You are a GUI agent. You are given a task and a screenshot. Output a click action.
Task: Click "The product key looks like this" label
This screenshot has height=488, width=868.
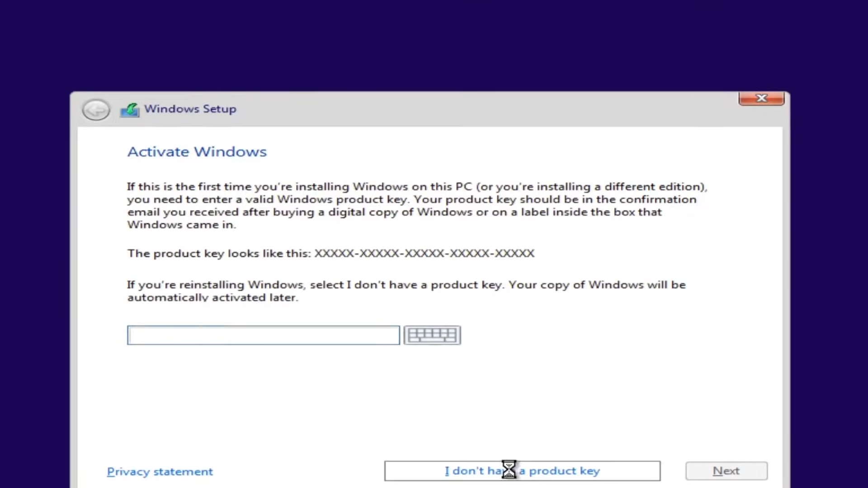coord(219,253)
